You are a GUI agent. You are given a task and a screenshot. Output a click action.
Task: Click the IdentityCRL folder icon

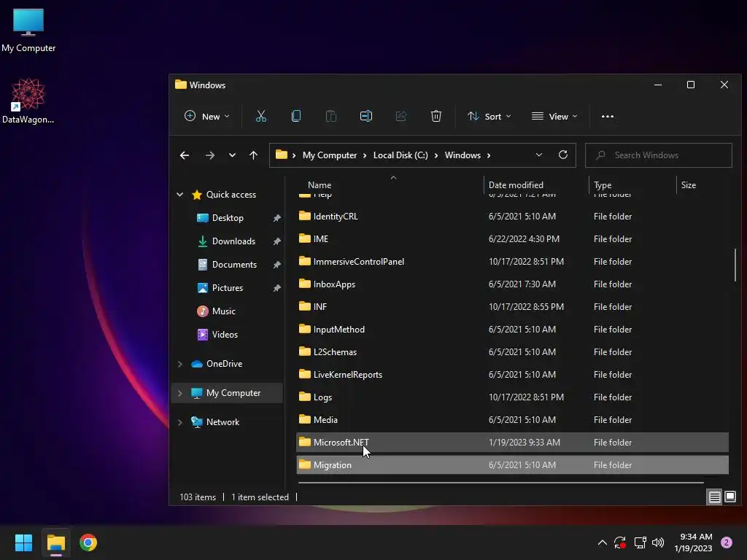305,216
